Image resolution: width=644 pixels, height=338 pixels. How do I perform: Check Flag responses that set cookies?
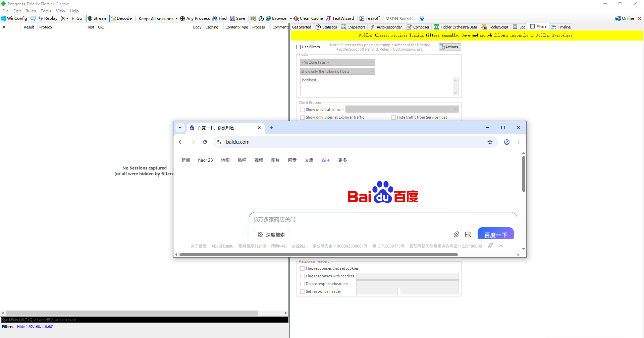[x=302, y=268]
